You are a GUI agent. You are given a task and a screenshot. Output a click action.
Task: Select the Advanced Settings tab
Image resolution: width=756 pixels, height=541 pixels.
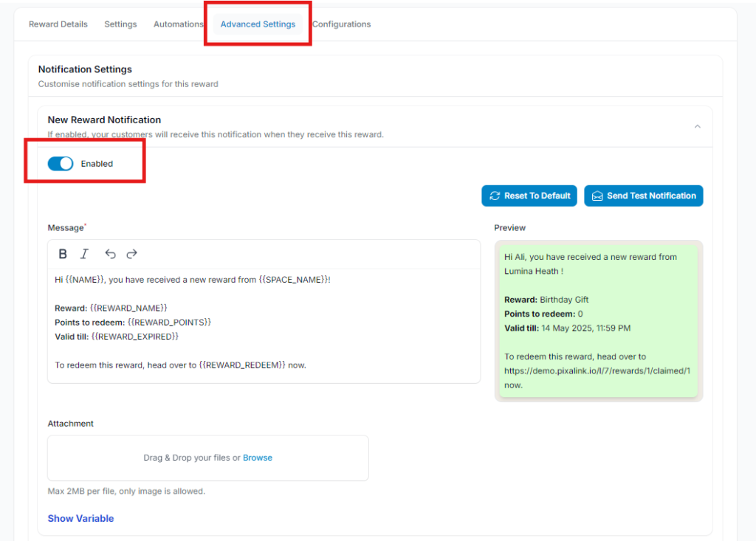click(x=257, y=24)
